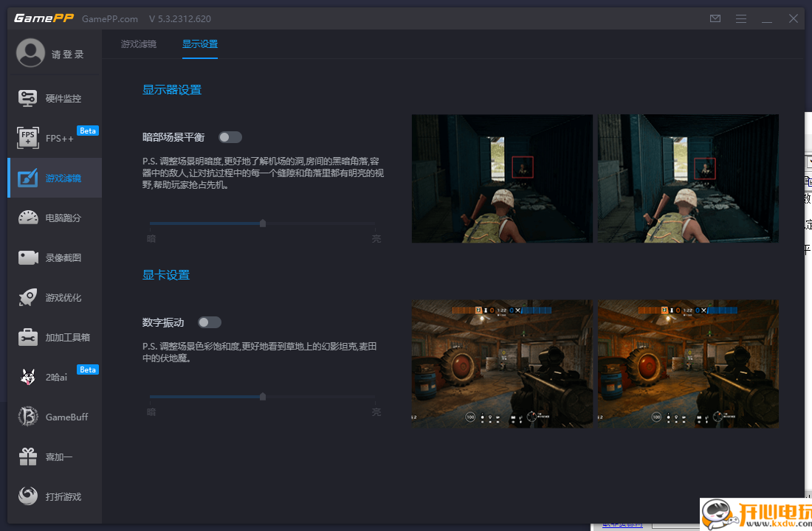Select the 录像截图 sidebar label
The image size is (812, 531).
coord(63,257)
